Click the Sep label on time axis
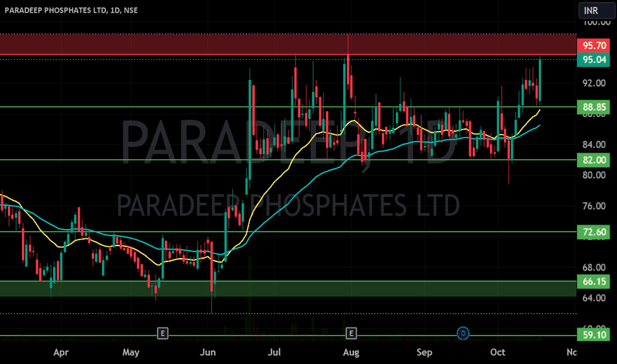 click(x=424, y=352)
